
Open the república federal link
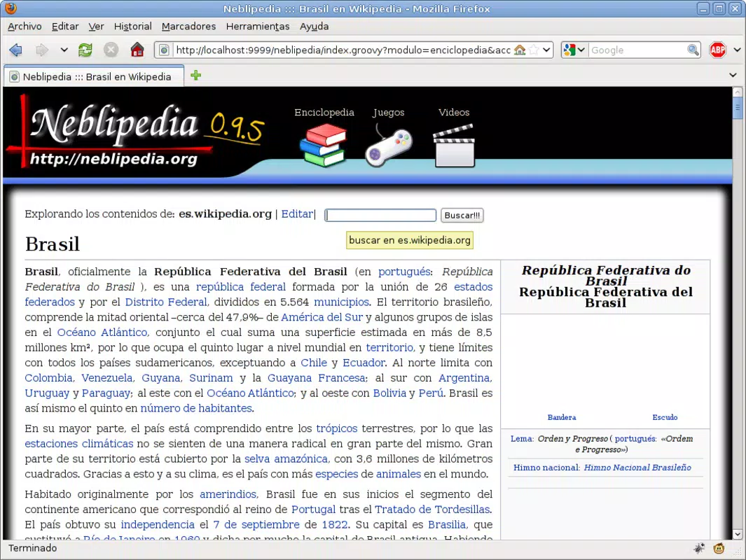(241, 287)
